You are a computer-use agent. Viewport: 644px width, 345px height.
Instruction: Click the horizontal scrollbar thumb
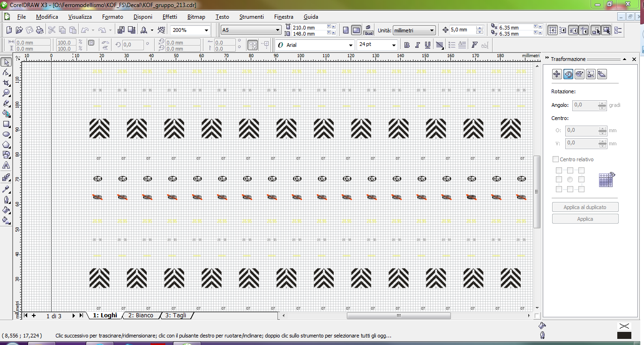[x=399, y=316]
